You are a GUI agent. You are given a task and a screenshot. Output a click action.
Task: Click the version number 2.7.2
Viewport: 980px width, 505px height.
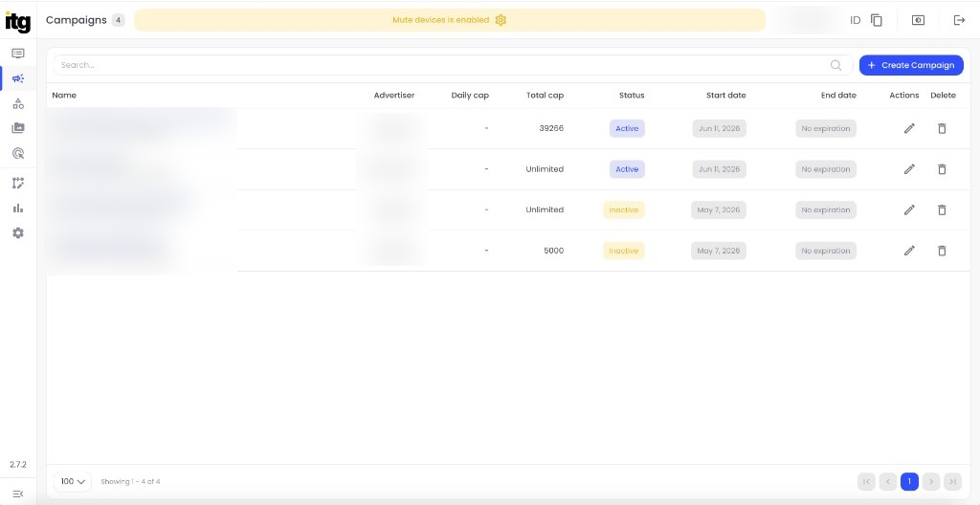pyautogui.click(x=18, y=465)
